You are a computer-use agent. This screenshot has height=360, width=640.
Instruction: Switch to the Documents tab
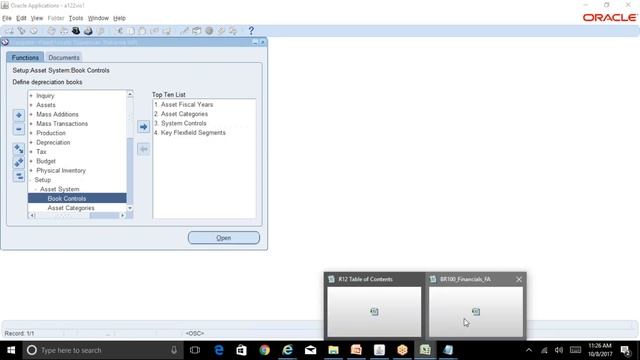pos(64,58)
